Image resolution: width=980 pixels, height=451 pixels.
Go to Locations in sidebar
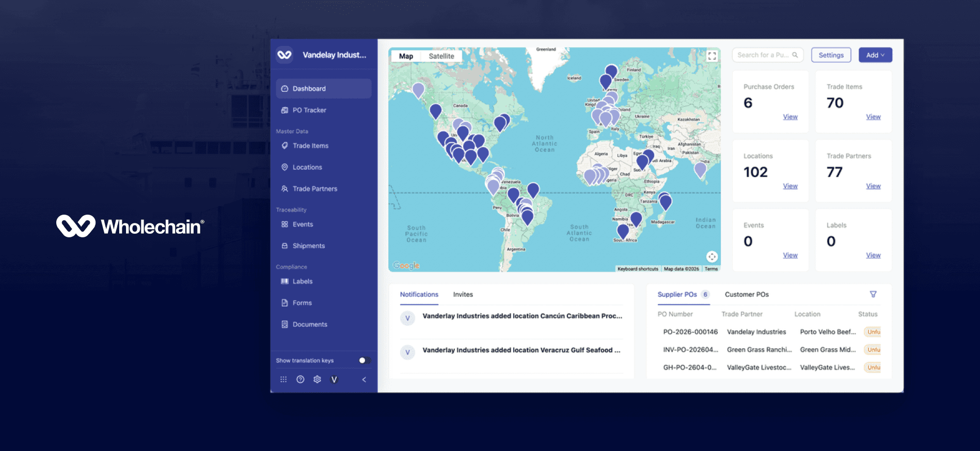(324, 167)
